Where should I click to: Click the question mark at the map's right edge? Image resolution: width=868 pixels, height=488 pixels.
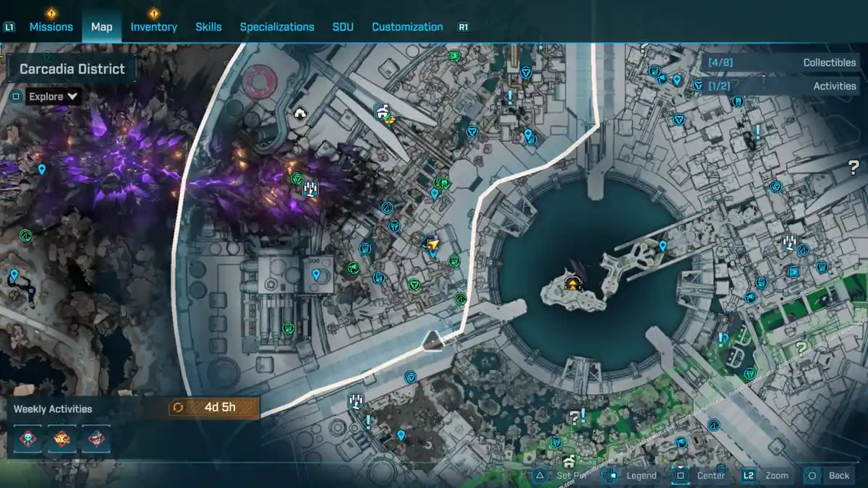tap(854, 168)
